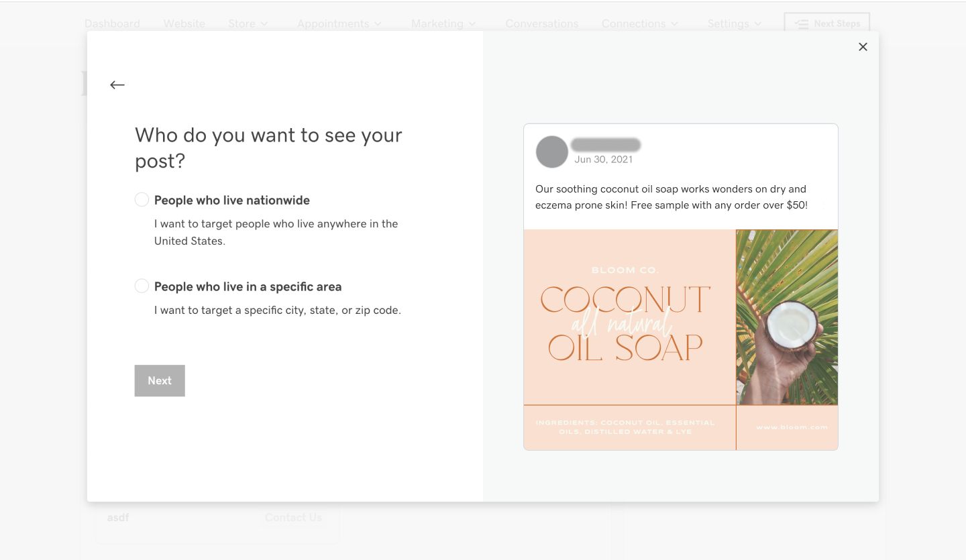The width and height of the screenshot is (966, 560).
Task: Click the gray profile avatar in preview
Action: [551, 152]
